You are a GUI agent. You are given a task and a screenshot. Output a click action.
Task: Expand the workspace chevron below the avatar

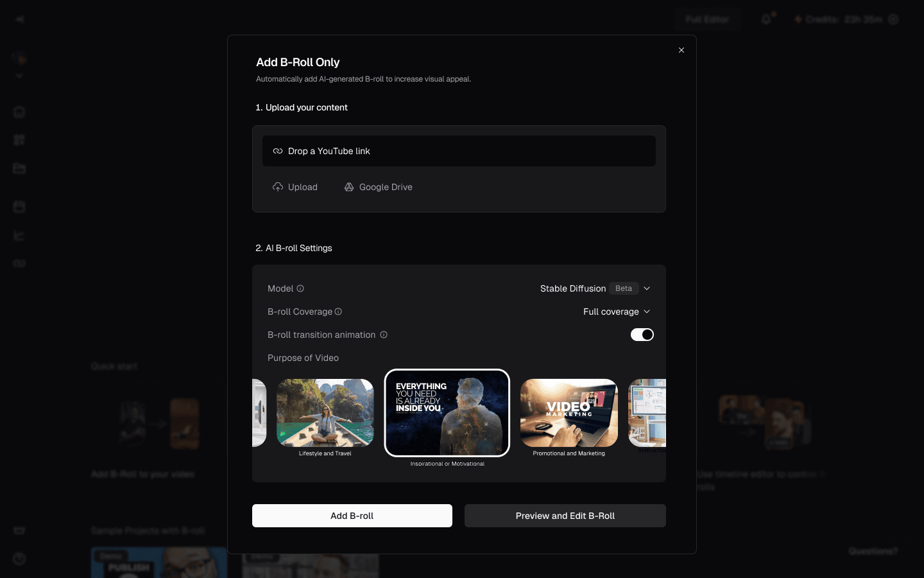(19, 76)
